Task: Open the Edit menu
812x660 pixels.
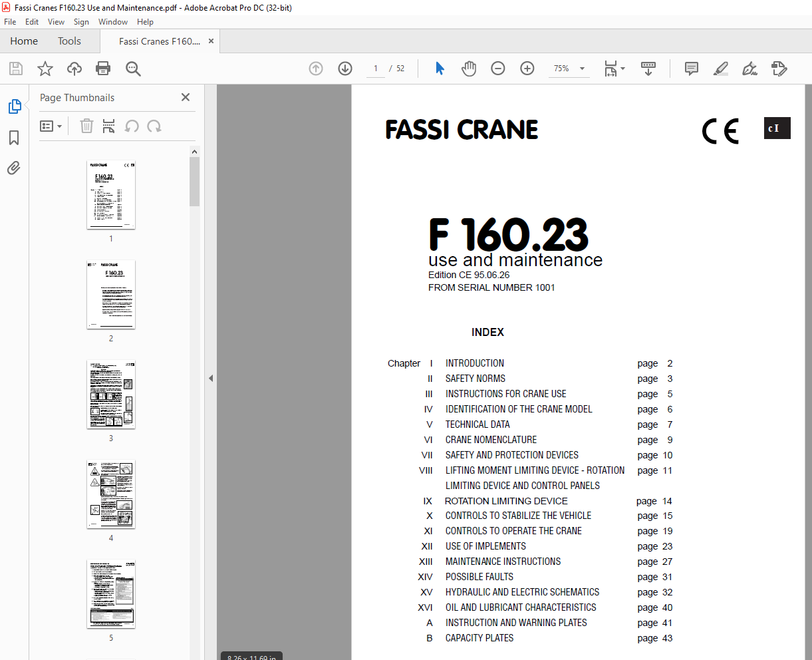Action: (x=32, y=22)
